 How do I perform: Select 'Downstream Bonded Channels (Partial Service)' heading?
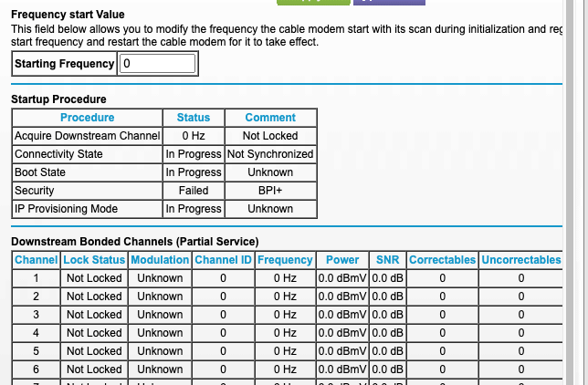click(135, 242)
